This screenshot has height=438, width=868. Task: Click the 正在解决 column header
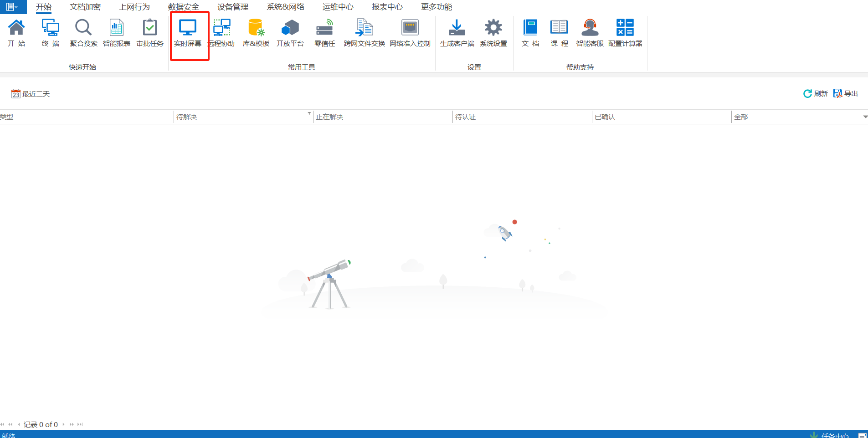click(x=383, y=117)
